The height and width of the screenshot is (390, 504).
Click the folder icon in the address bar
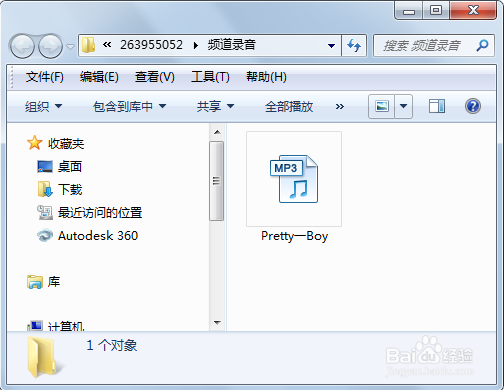[88, 45]
